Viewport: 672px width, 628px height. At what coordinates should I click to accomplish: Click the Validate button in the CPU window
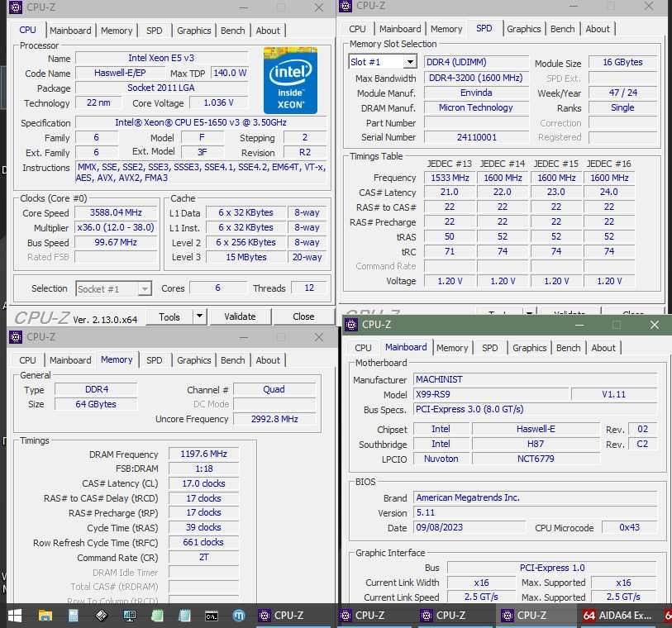tap(240, 316)
